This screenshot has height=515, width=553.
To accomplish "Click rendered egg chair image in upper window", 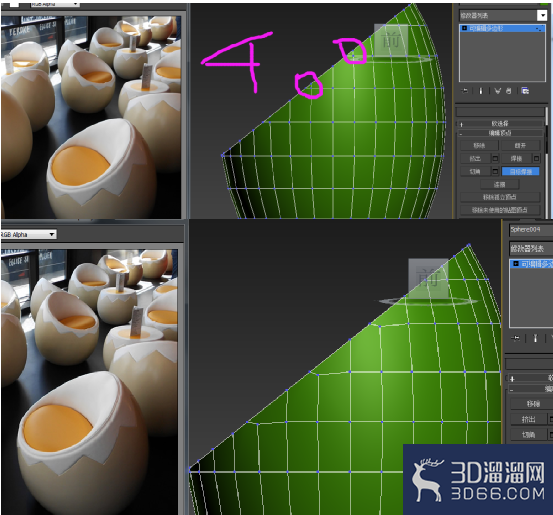I will click(91, 117).
